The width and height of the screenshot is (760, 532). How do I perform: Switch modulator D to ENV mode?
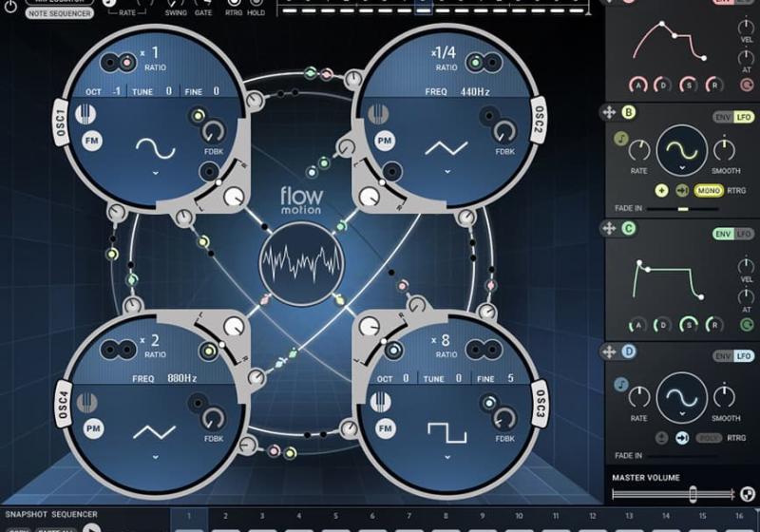click(x=723, y=356)
